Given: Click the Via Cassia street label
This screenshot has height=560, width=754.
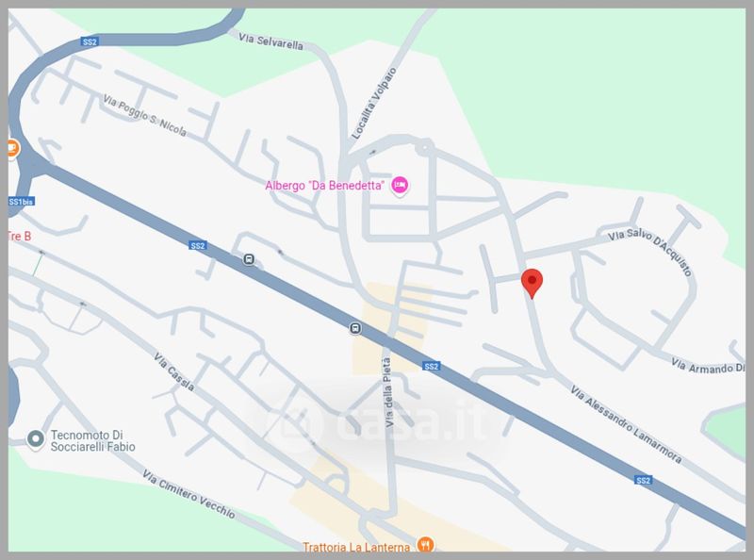Looking at the screenshot, I should tap(174, 371).
